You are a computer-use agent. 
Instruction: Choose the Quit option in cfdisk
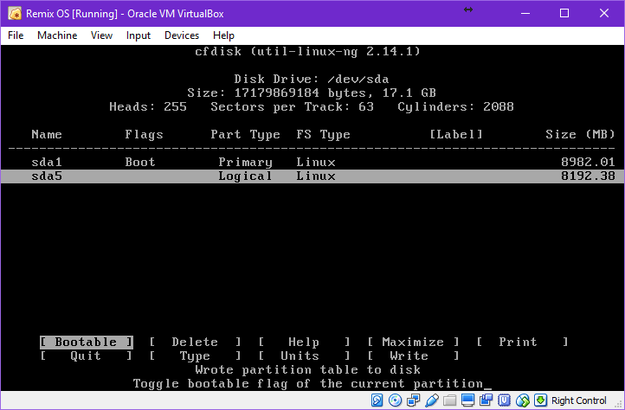click(86, 356)
